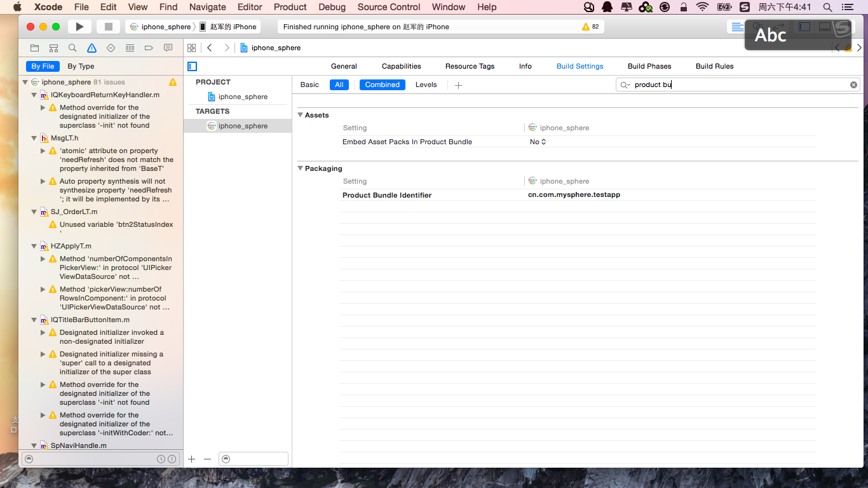
Task: Open the Breakpoint navigator tag icon
Action: tap(149, 48)
